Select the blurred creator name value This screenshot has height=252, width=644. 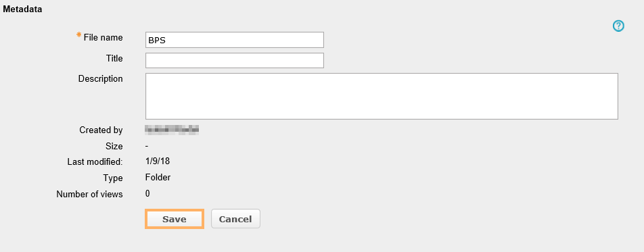click(x=172, y=130)
